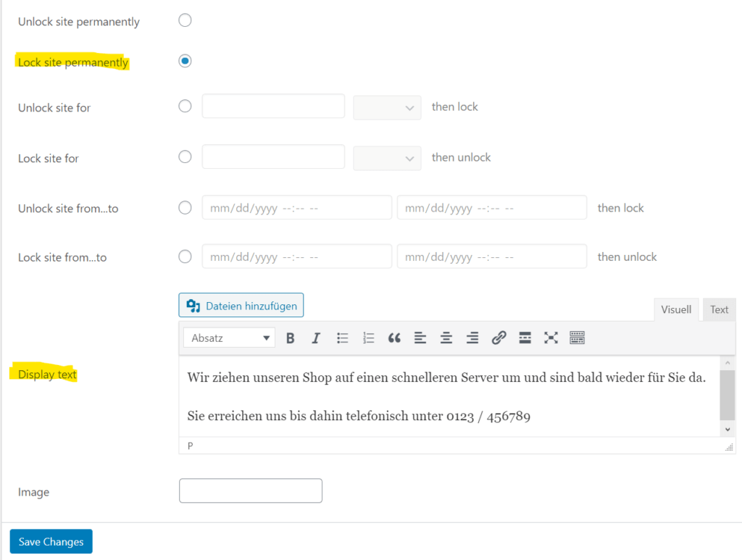Screen dimensions: 742x560
Task: Insert the Read More tag
Action: pyautogui.click(x=525, y=338)
